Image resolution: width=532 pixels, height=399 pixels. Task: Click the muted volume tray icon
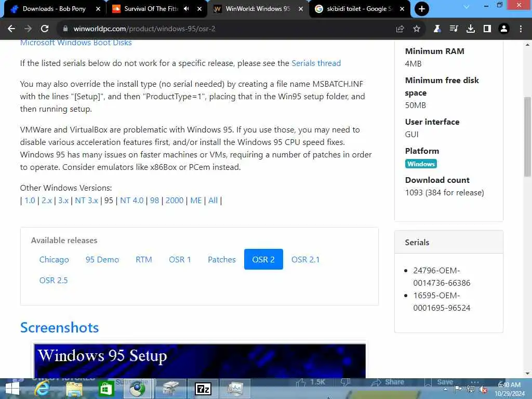484,390
